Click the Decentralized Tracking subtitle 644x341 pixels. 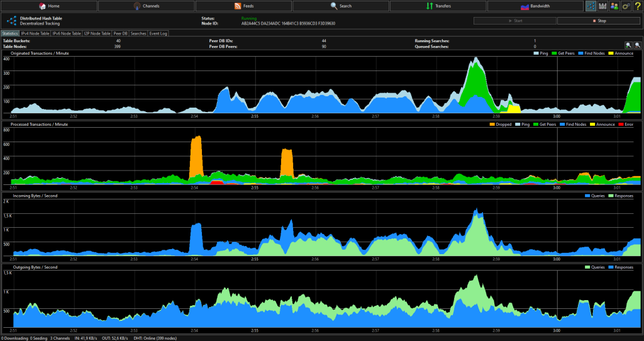tap(40, 23)
